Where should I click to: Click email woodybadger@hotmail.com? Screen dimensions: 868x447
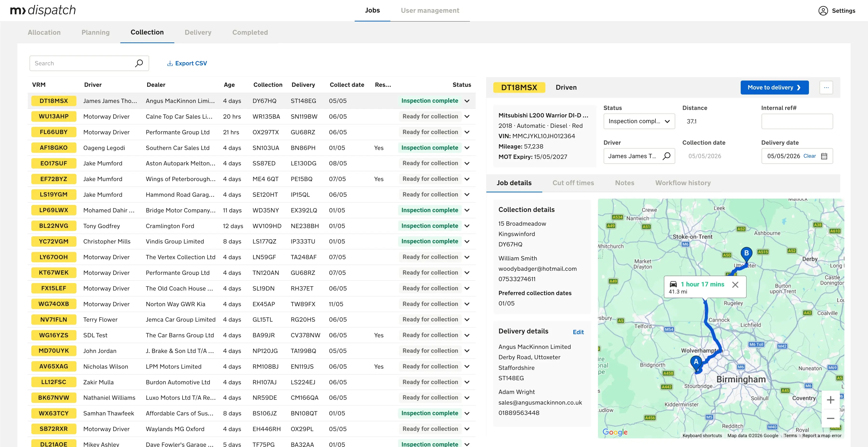pos(537,269)
